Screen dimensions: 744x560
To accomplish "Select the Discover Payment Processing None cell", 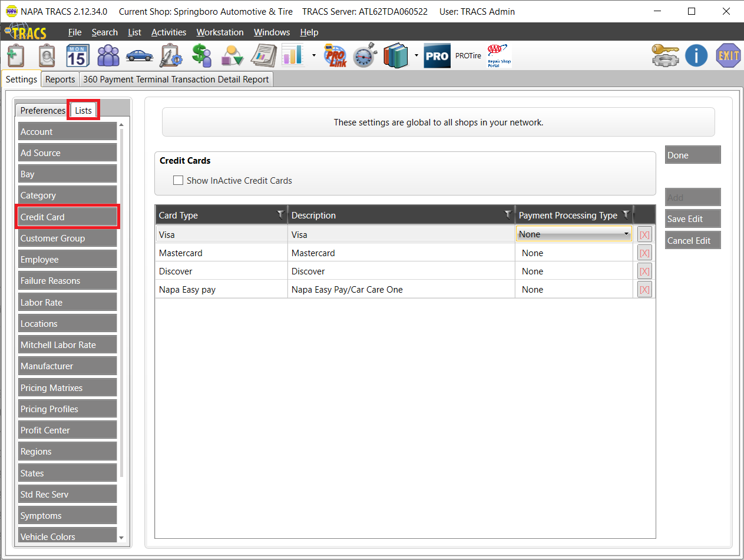I will click(574, 271).
